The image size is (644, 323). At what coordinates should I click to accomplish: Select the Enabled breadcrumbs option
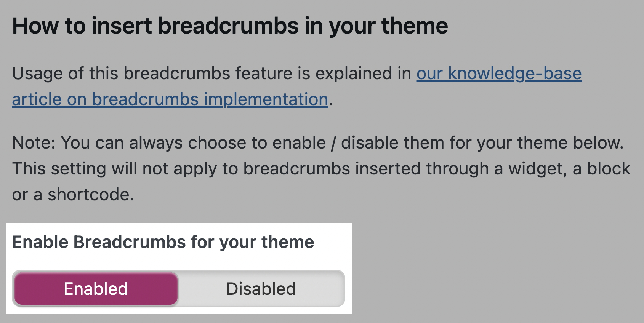pyautogui.click(x=96, y=289)
